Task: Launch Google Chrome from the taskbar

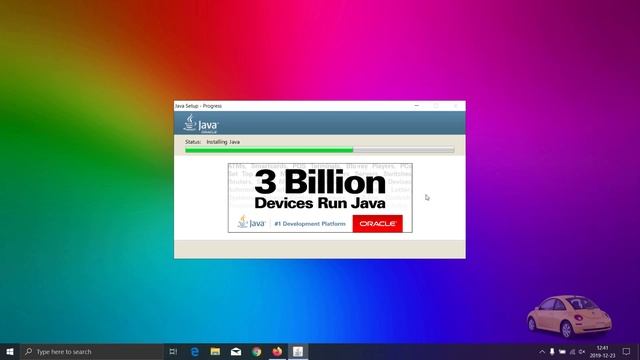Action: 256,351
